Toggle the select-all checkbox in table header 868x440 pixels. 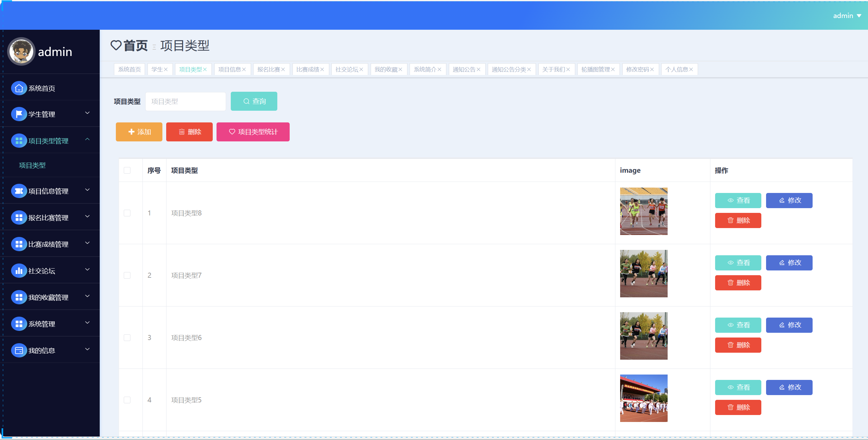click(127, 170)
